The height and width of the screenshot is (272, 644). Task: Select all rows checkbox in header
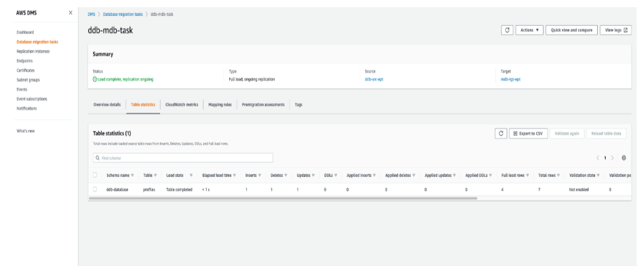click(x=96, y=175)
